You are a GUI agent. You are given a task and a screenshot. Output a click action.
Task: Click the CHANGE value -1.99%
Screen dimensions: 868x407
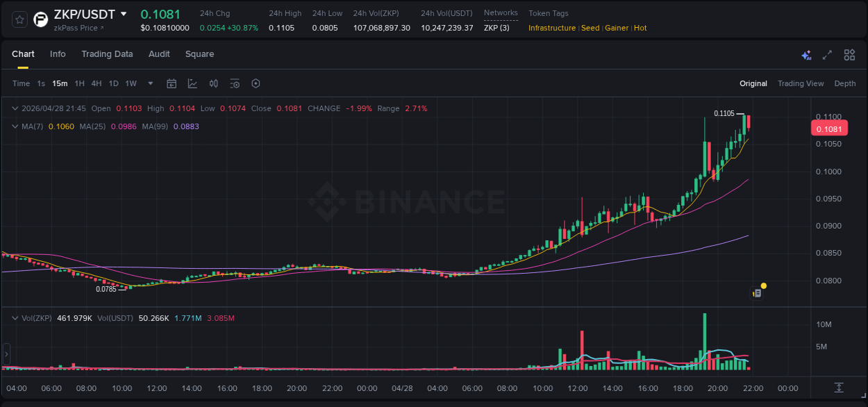(x=359, y=108)
